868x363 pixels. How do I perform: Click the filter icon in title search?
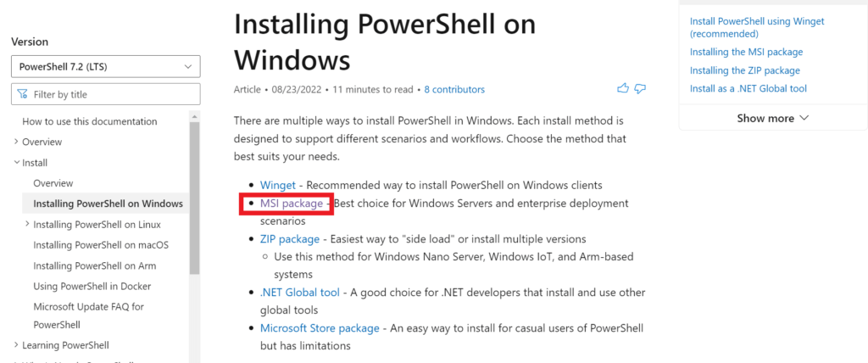pyautogui.click(x=23, y=94)
